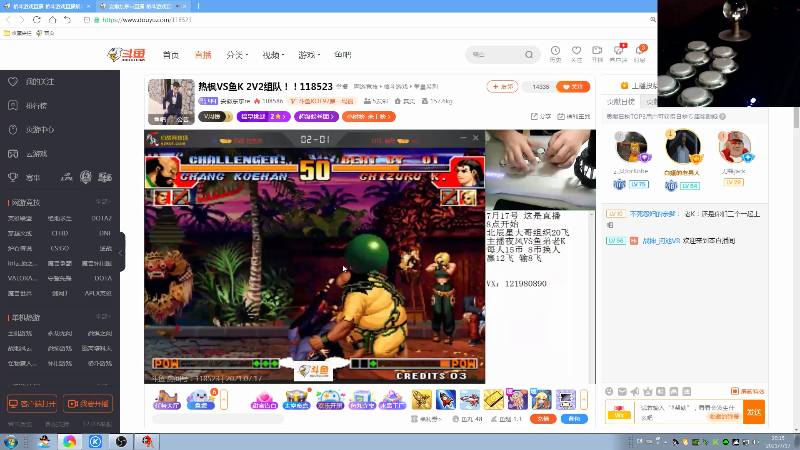Viewport: 800px width, 450px height.
Task: Click the blue ghost mascot activity icon
Action: (x=201, y=399)
